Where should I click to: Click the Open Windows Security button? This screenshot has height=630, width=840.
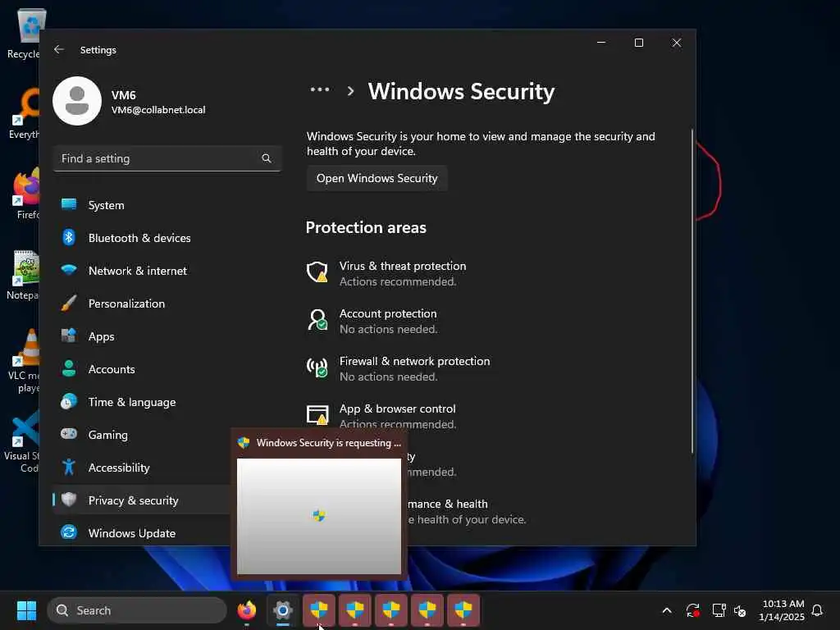pyautogui.click(x=377, y=178)
